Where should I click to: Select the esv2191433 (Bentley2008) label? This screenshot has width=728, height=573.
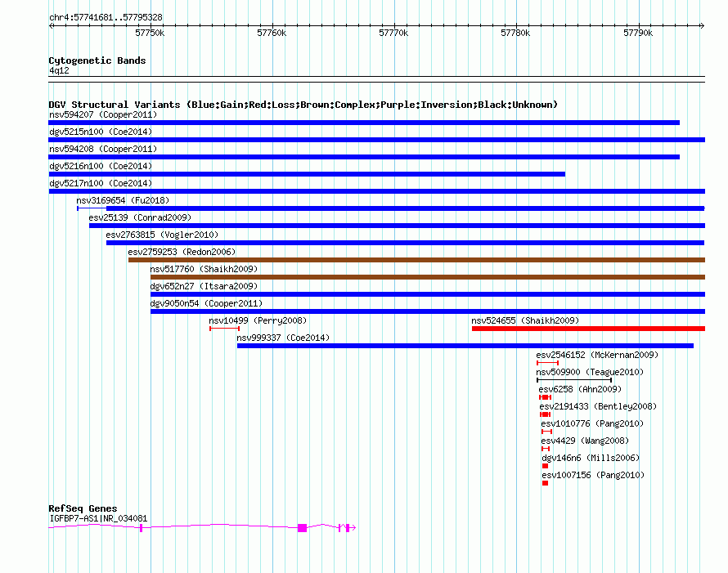tap(598, 406)
